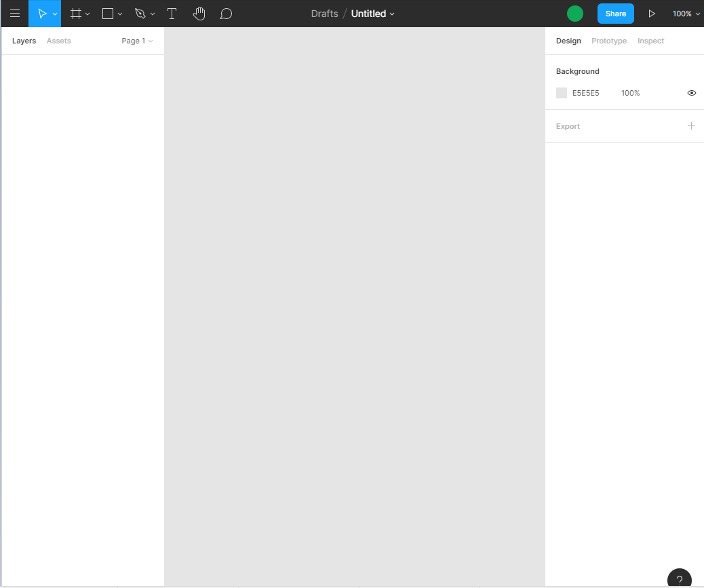Screen dimensions: 704x588
Task: Open the 100% zoom dropdown
Action: pyautogui.click(x=686, y=14)
